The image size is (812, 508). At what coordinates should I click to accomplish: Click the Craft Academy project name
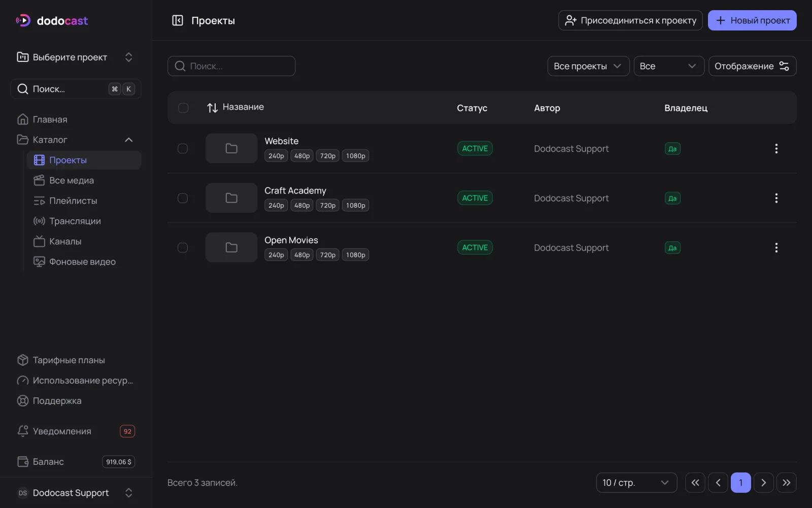tap(295, 190)
